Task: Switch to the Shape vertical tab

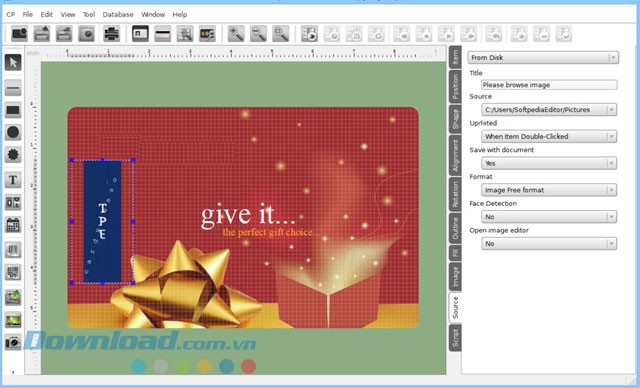Action: pyautogui.click(x=455, y=119)
